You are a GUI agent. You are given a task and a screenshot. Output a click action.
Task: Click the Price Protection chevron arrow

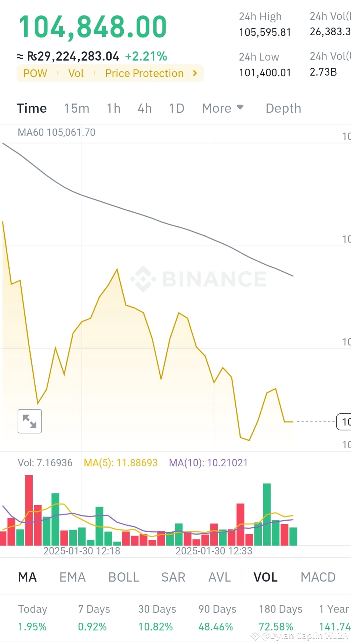point(195,73)
